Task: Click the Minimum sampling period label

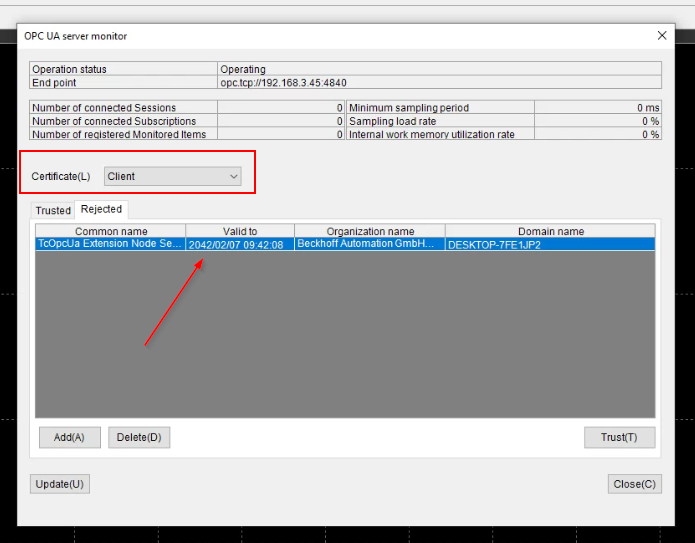Action: pos(409,108)
